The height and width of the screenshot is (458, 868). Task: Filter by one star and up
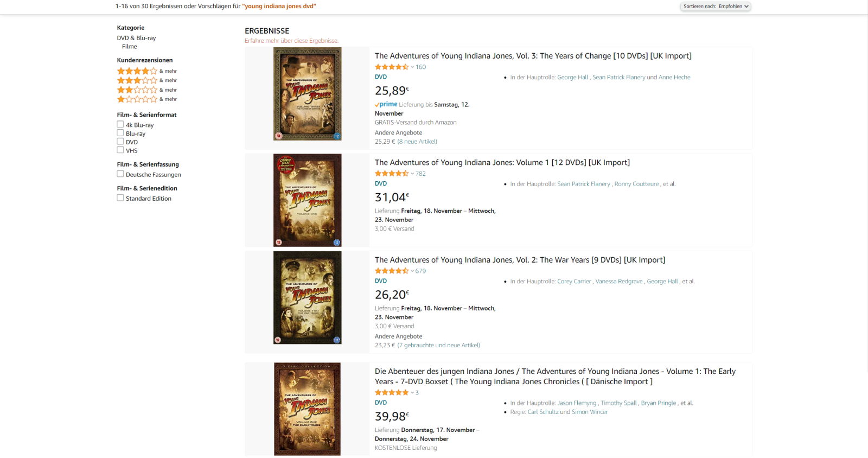[137, 99]
